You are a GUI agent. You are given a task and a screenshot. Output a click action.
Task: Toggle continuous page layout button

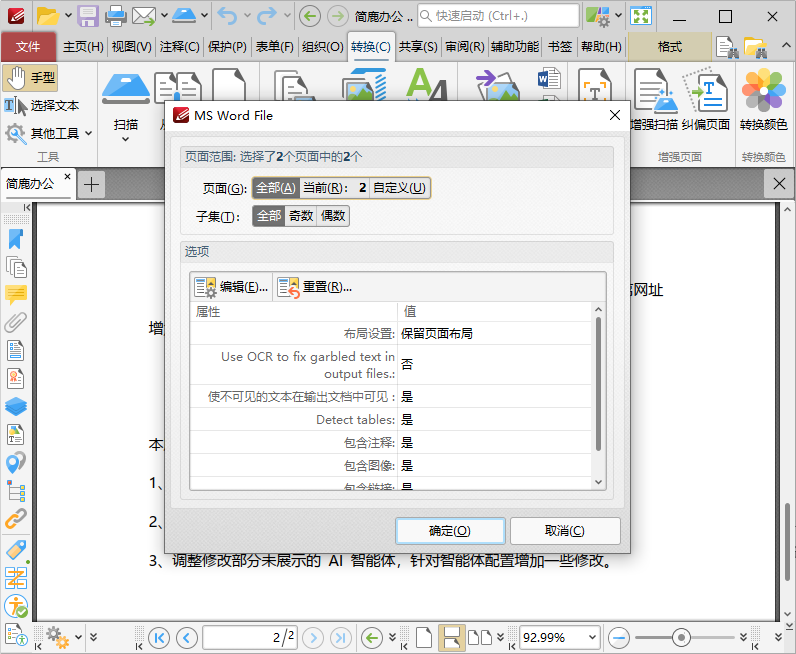point(451,637)
